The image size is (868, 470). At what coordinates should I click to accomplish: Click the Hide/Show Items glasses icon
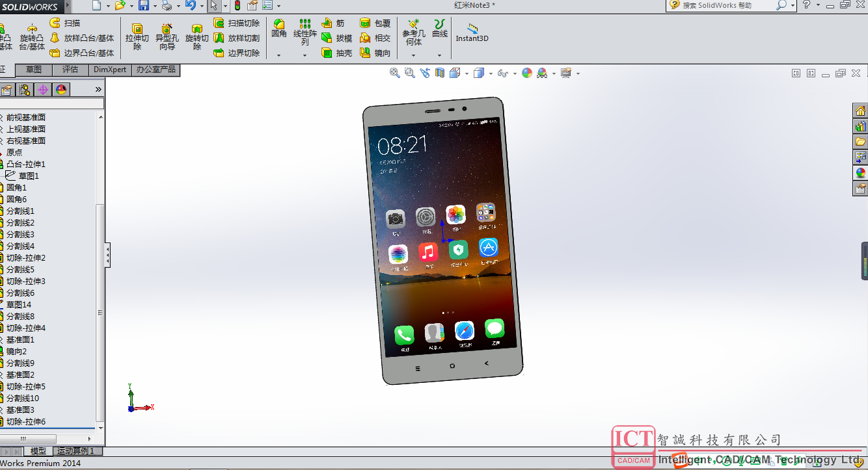(x=502, y=73)
